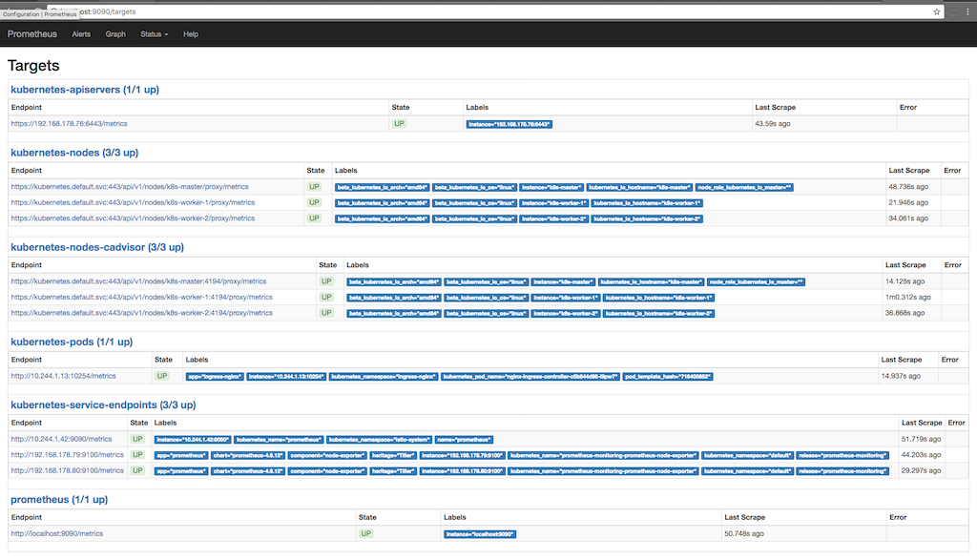Open the kubernetes-nodes job heading link
The image size is (977, 560).
point(74,153)
